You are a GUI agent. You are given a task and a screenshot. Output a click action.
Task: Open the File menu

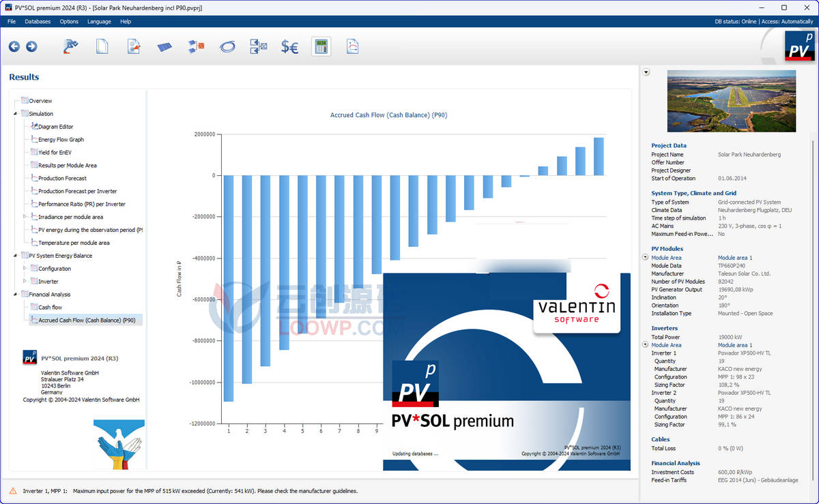click(x=12, y=21)
